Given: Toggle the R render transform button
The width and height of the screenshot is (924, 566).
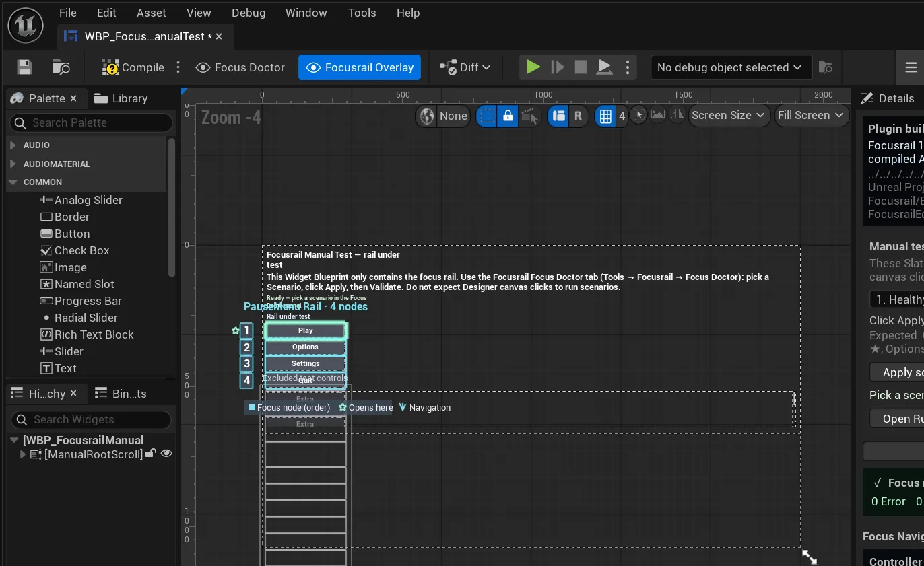Looking at the screenshot, I should (578, 116).
